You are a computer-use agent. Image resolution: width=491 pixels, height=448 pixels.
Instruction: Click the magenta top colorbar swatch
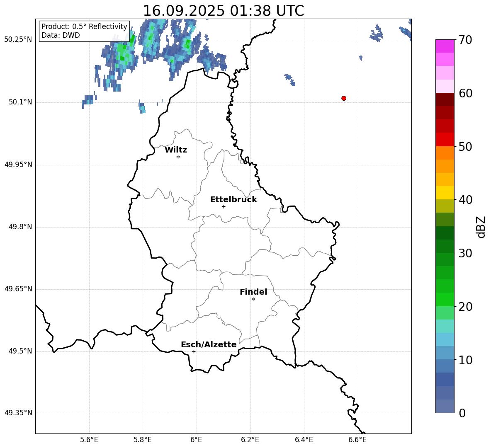[x=445, y=46]
